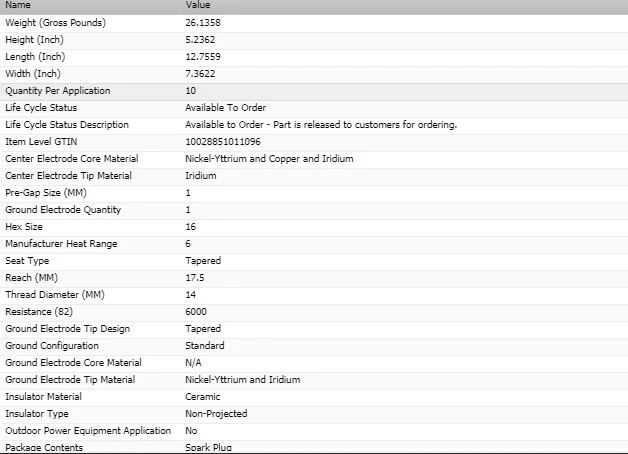Viewport: 628px width, 454px height.
Task: Select the Manufacturer Heat Range row label
Action: 61,244
